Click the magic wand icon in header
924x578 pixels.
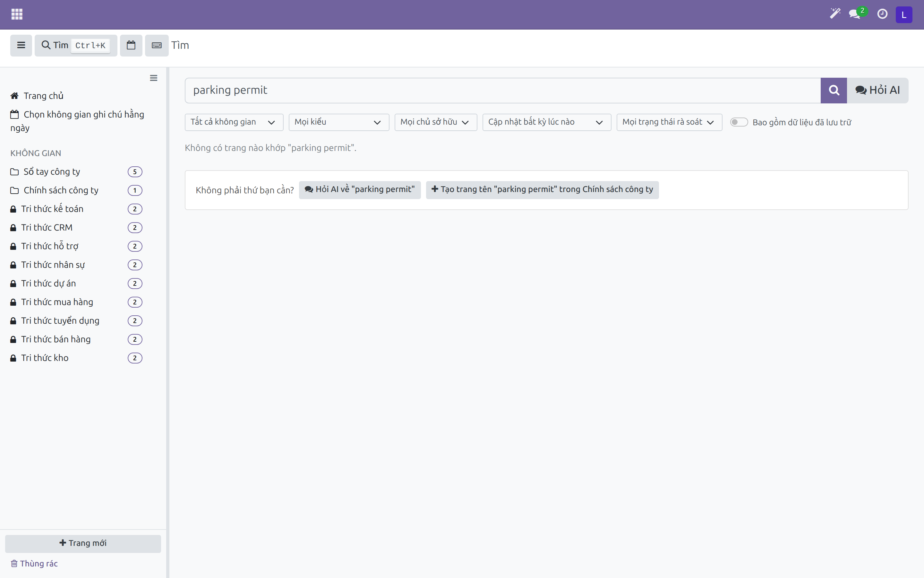coord(835,14)
